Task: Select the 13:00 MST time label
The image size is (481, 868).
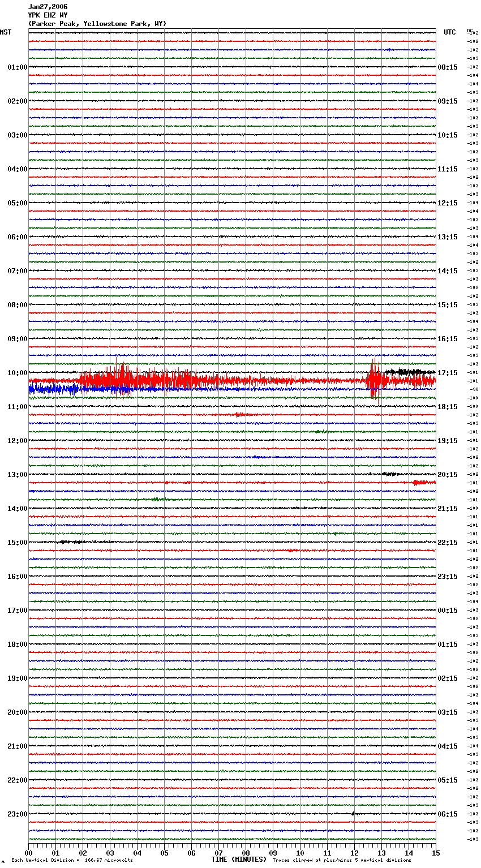Action: pos(18,475)
